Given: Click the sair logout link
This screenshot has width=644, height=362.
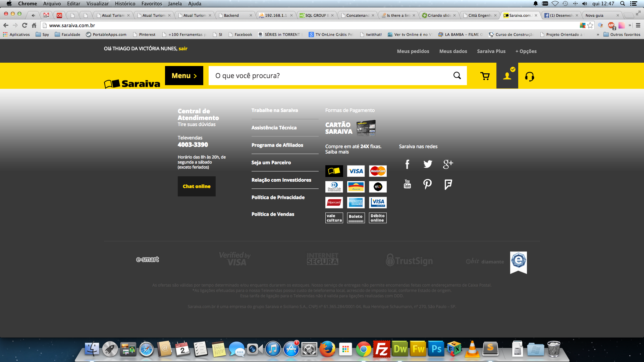Looking at the screenshot, I should pyautogui.click(x=183, y=49).
